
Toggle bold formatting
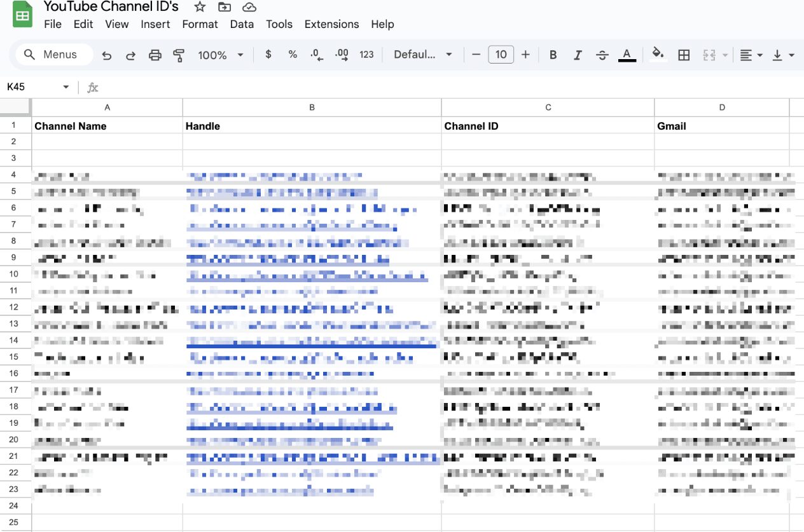(x=553, y=55)
